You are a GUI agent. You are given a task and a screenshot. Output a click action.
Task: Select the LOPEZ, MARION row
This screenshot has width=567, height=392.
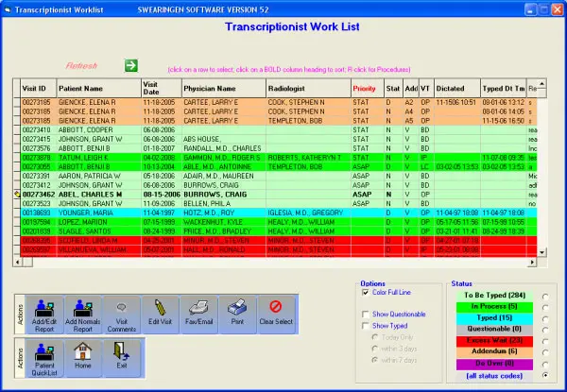279,222
